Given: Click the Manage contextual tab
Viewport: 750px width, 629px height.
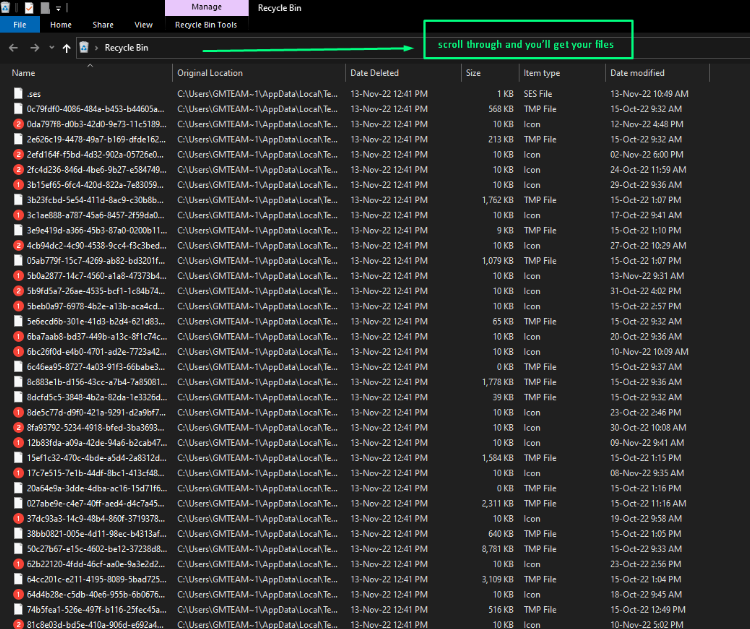Looking at the screenshot, I should point(207,7).
